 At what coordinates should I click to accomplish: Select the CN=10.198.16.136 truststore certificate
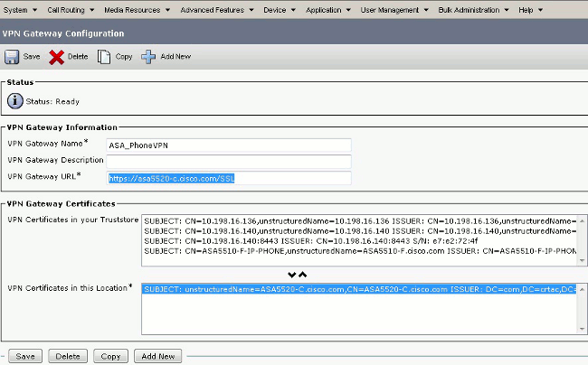360,220
